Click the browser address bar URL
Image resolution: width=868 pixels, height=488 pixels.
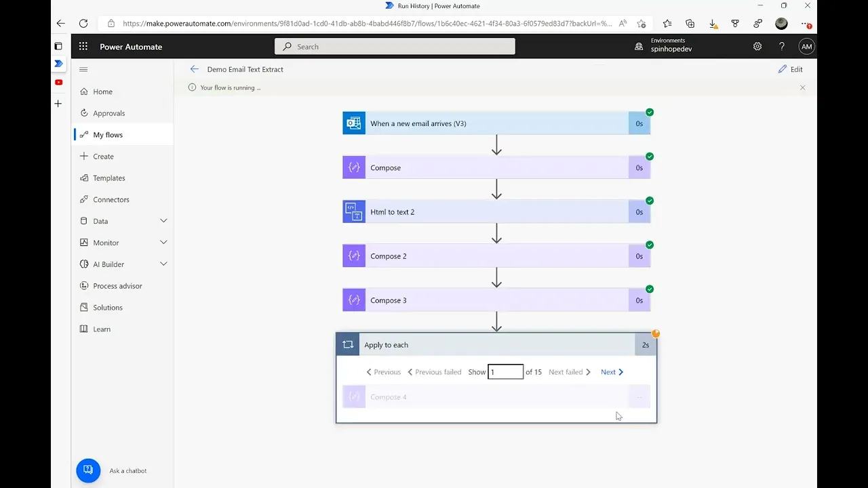pos(367,23)
